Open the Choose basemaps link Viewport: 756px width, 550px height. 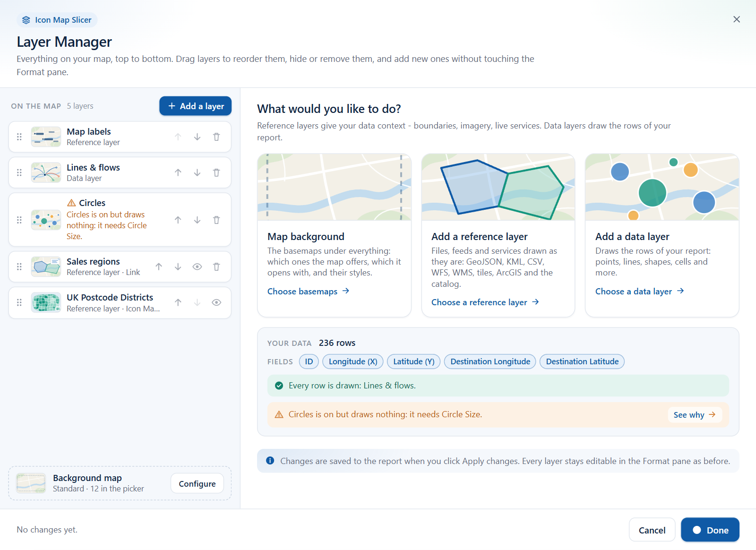[x=308, y=292]
